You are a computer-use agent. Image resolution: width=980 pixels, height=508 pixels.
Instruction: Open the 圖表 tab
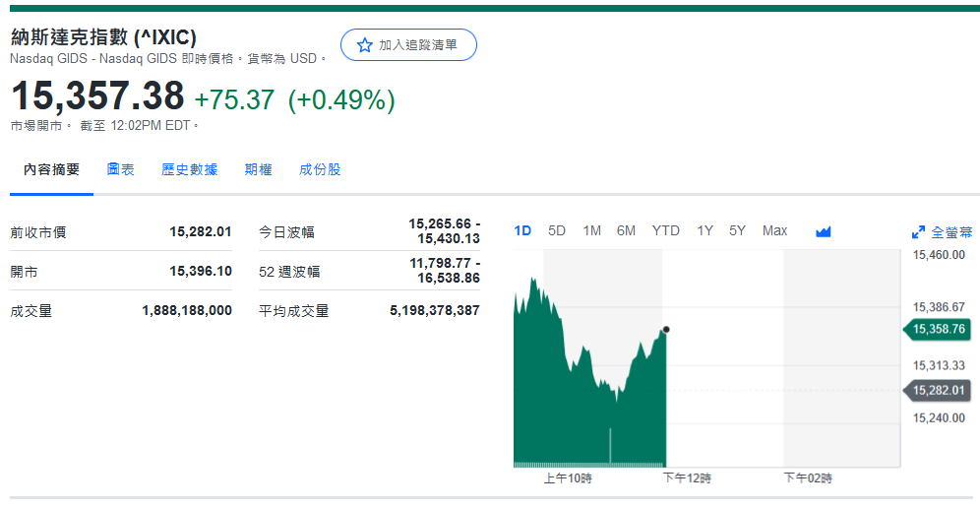click(121, 169)
